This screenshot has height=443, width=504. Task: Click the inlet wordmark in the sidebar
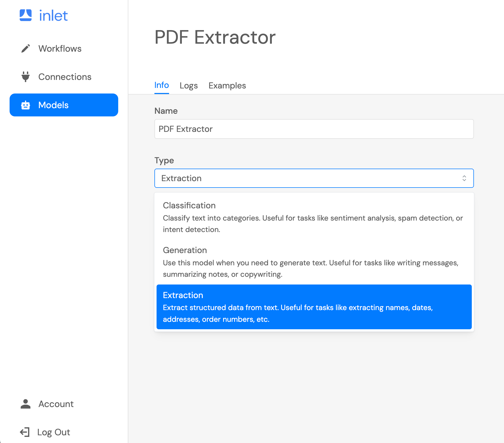pos(53,15)
